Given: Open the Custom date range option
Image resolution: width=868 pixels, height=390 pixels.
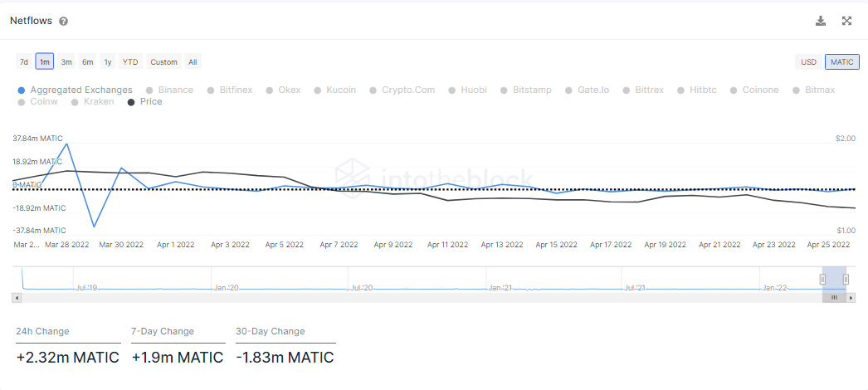Looking at the screenshot, I should coord(163,61).
